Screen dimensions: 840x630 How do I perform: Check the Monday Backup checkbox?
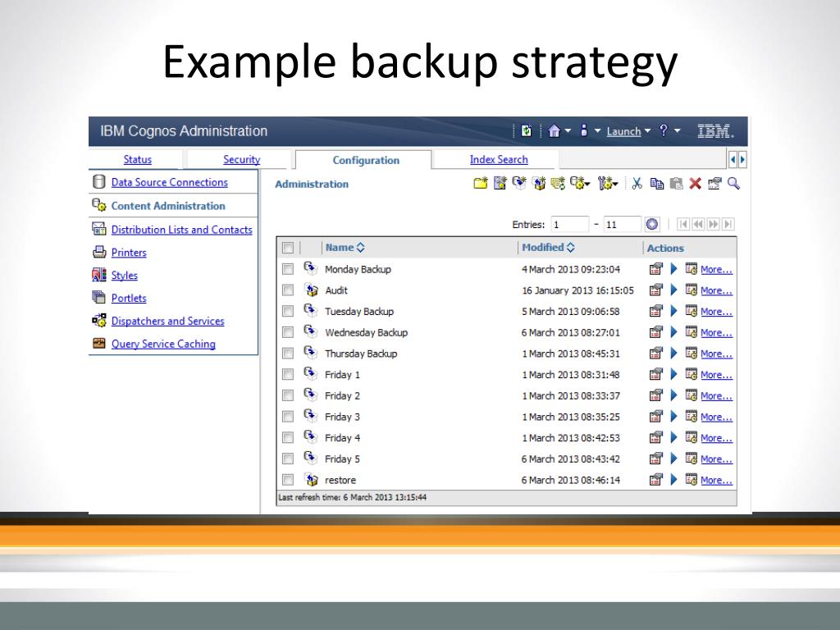coord(288,269)
